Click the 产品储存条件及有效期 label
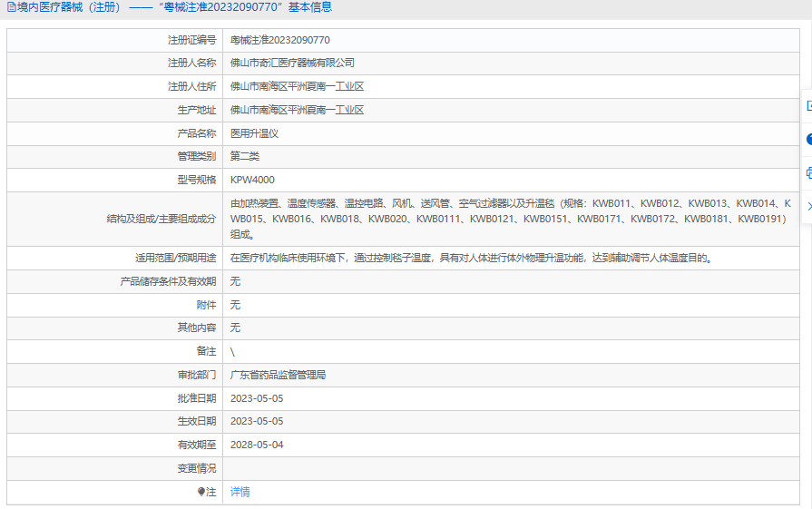The image size is (812, 509). 168,281
